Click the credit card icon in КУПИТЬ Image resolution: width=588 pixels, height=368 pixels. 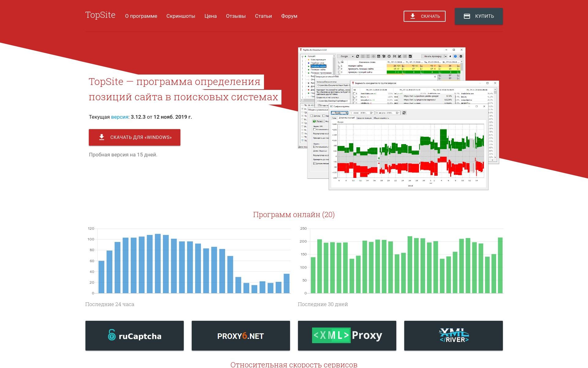click(467, 16)
